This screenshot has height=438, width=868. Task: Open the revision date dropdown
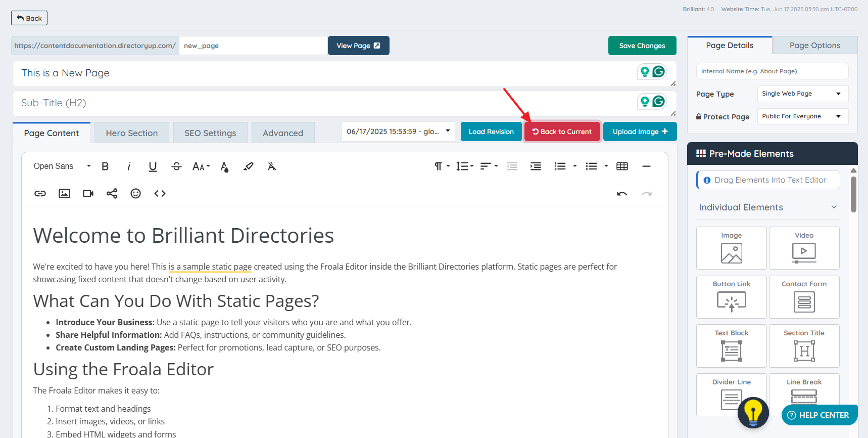pyautogui.click(x=398, y=132)
